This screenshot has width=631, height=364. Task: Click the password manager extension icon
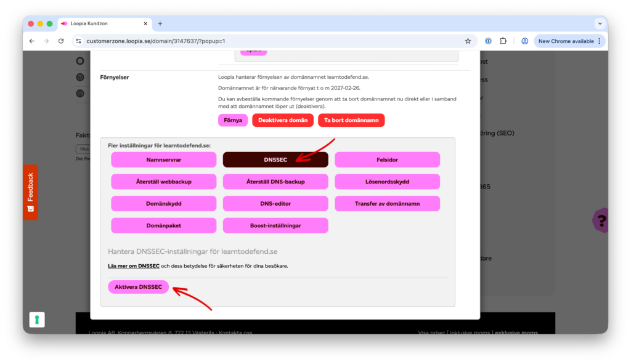pos(487,41)
